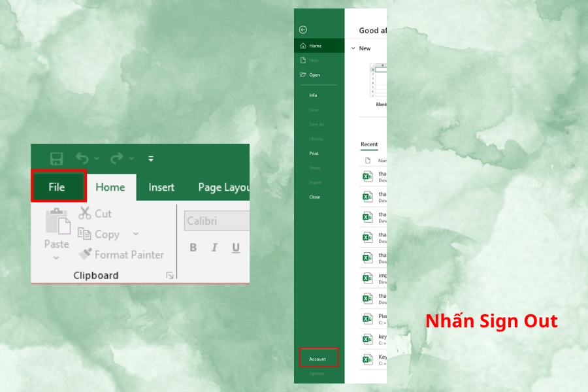Image resolution: width=588 pixels, height=392 pixels.
Task: Toggle Italic formatting
Action: 214,248
